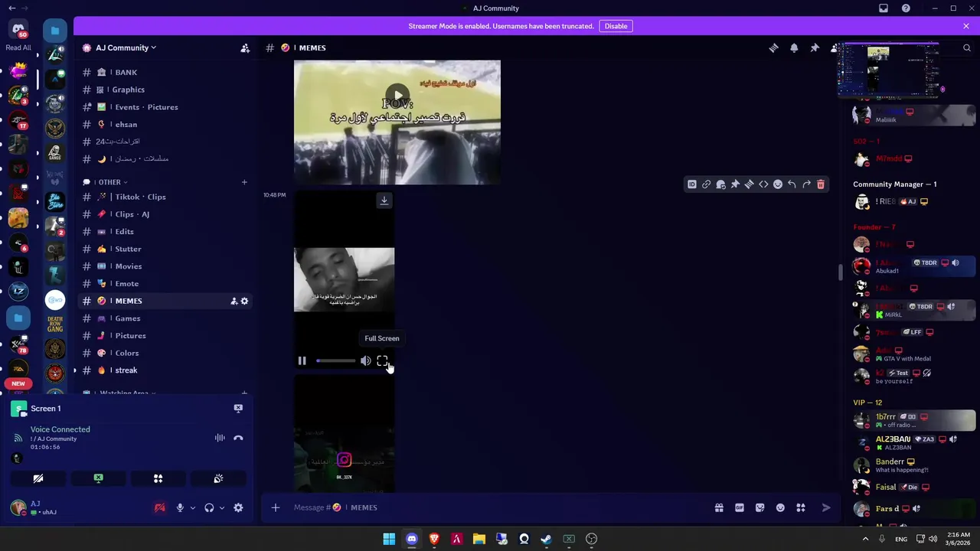Open the Colors channel

[165, 353]
